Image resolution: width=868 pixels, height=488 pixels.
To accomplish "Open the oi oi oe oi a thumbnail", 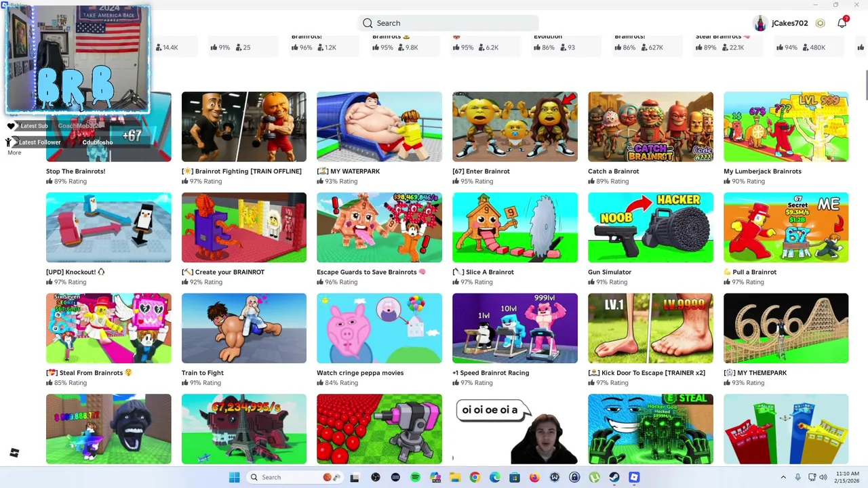I will (515, 429).
